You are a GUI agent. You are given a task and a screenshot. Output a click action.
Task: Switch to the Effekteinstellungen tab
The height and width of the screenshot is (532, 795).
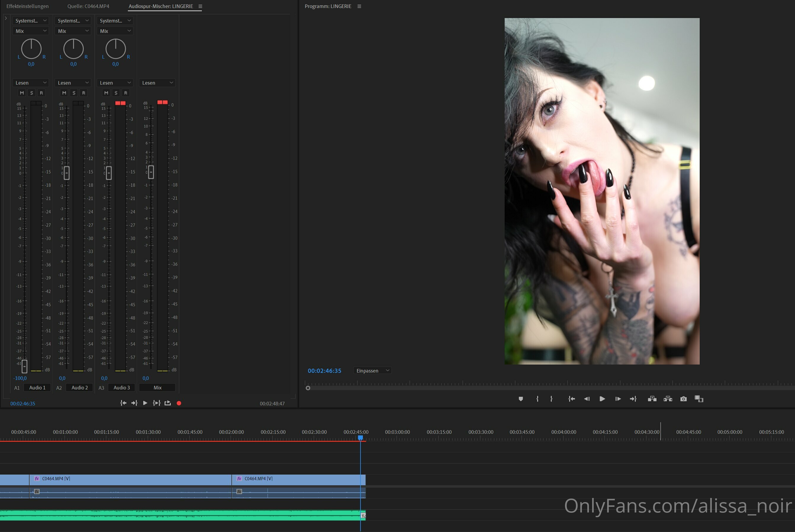click(28, 6)
